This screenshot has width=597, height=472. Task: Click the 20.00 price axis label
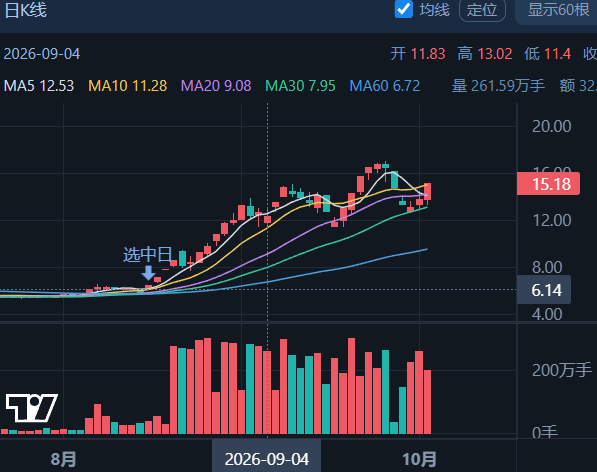pos(551,126)
